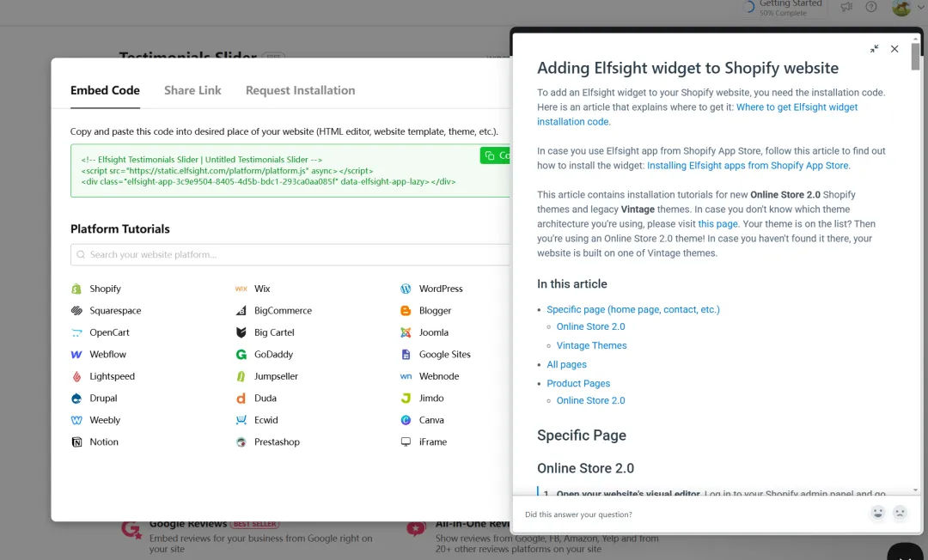Collapse the help article panel
Viewport: 928px width, 560px height.
pyautogui.click(x=874, y=49)
